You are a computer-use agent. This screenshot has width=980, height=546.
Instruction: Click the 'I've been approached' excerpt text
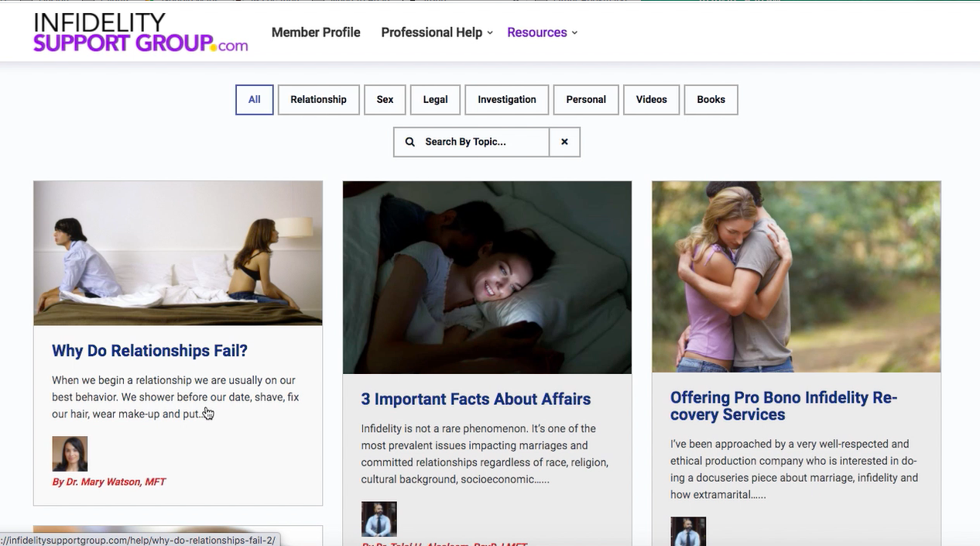(x=794, y=469)
